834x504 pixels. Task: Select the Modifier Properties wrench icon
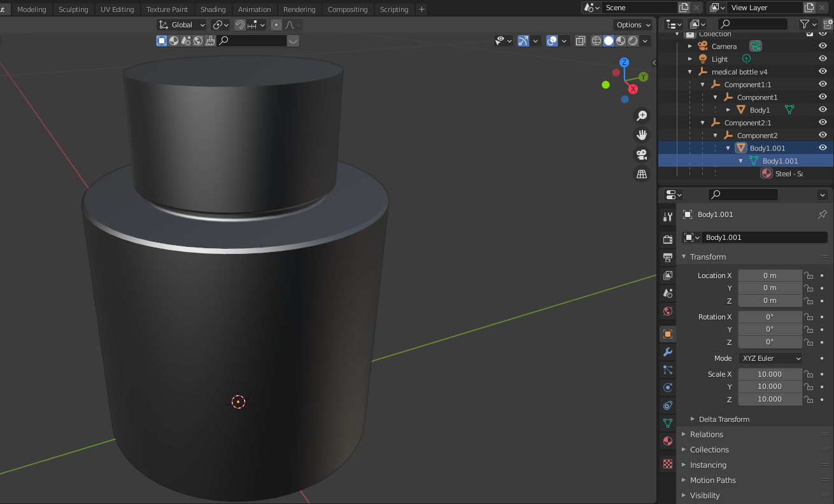click(x=667, y=352)
